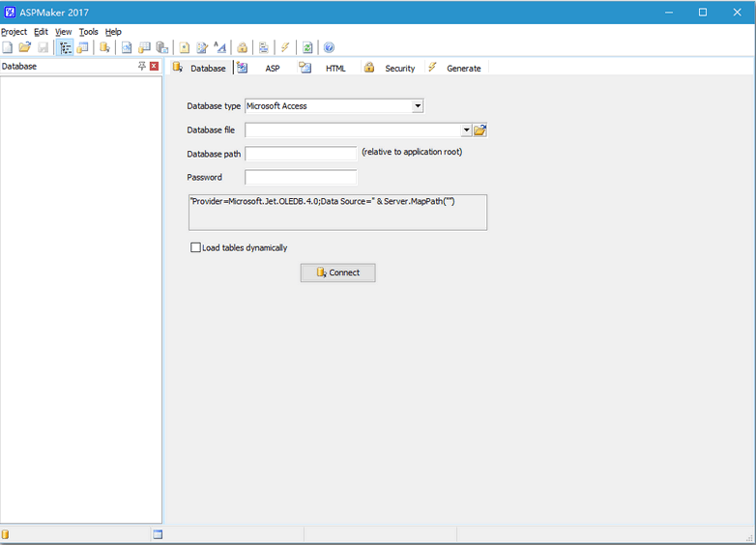Click the grayed-out Save floppy disk icon
This screenshot has height=545, width=756.
click(x=43, y=47)
